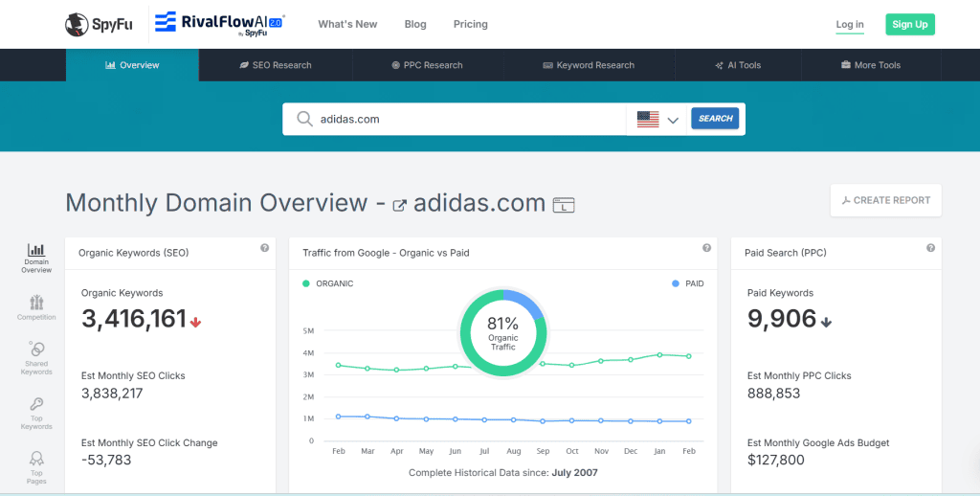
Task: Click down arrow beside 9,906
Action: point(826,323)
